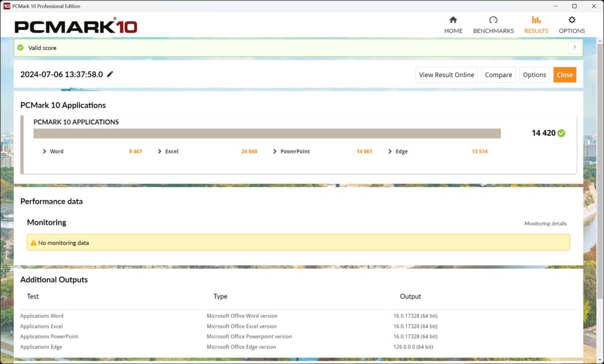Click the Compare button
The height and width of the screenshot is (364, 604).
tap(498, 75)
